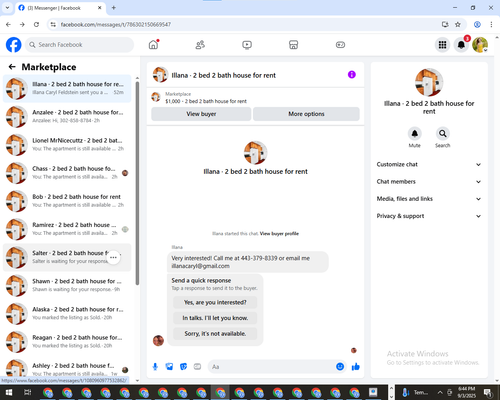The image size is (500, 400).
Task: Open the Lionel MrNicecuttz conversation
Action: [67, 145]
